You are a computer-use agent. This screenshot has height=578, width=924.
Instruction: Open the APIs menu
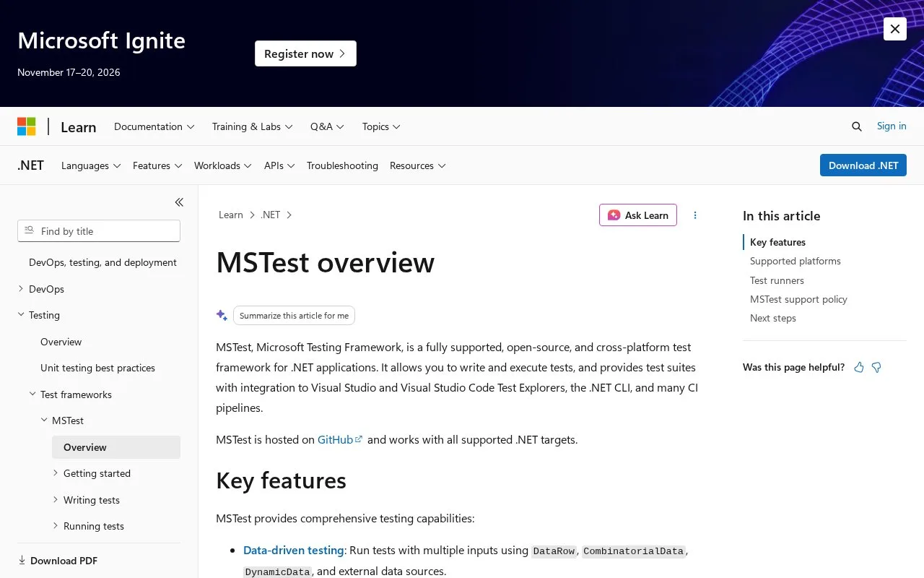coord(279,165)
